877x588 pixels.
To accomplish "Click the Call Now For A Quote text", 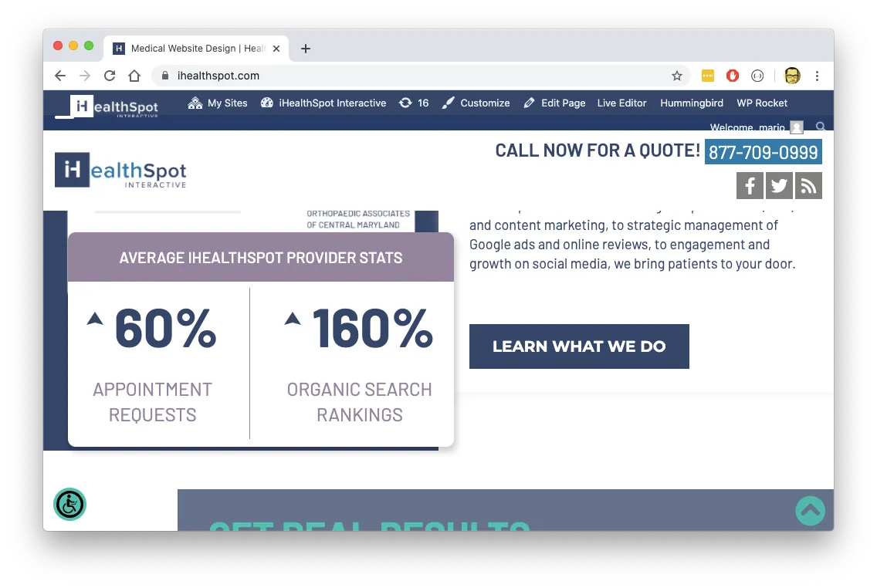I will (x=598, y=150).
